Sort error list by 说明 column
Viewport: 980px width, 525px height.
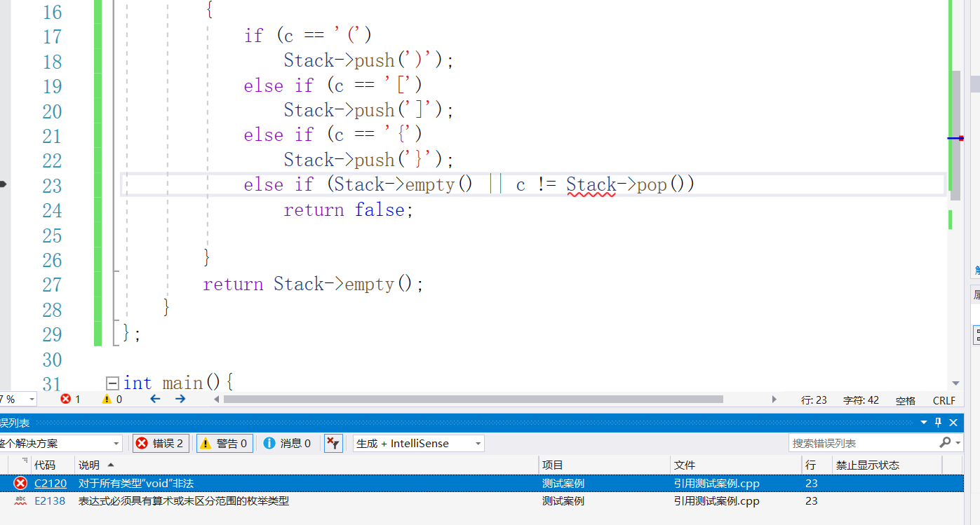click(x=307, y=465)
